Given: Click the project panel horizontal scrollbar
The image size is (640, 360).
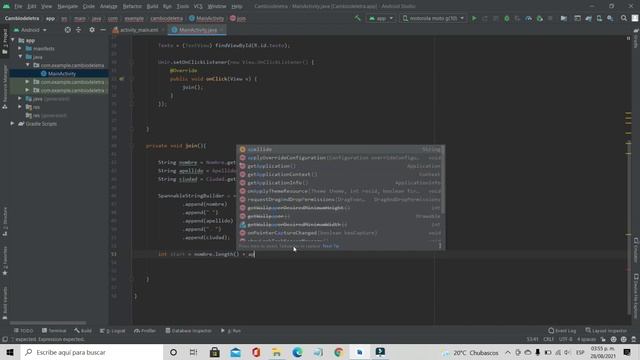Looking at the screenshot, I should (x=48, y=323).
